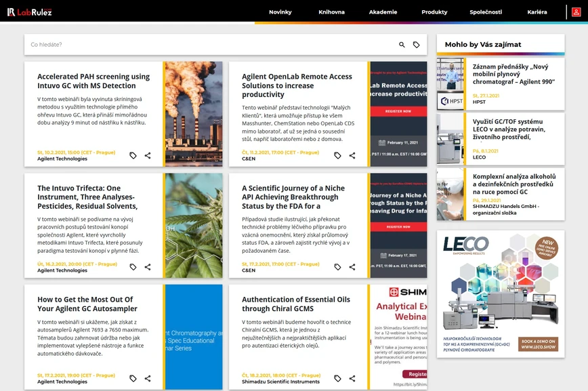Screen dimensions: 588x391
Task: Expand the Akademie navigation item
Action: pyautogui.click(x=383, y=12)
